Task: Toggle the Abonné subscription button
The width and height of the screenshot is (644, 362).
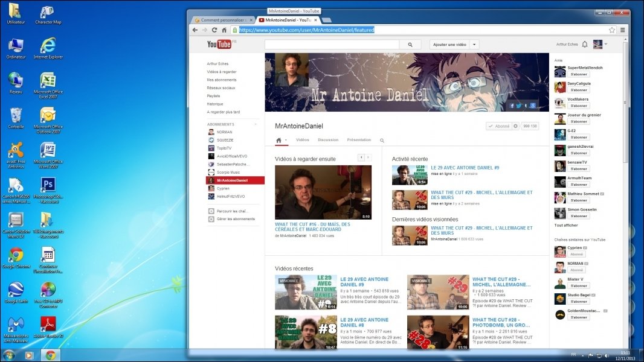Action: [498, 126]
